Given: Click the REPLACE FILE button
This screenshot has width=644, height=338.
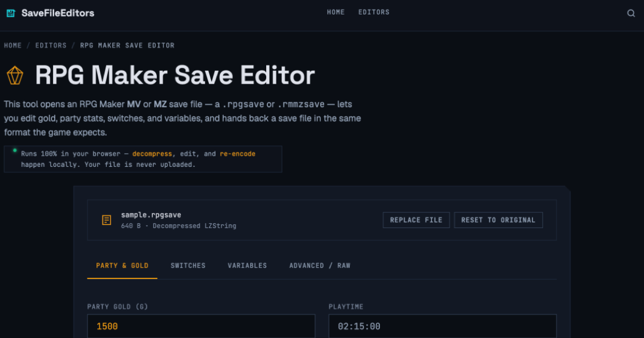Looking at the screenshot, I should click(x=416, y=220).
